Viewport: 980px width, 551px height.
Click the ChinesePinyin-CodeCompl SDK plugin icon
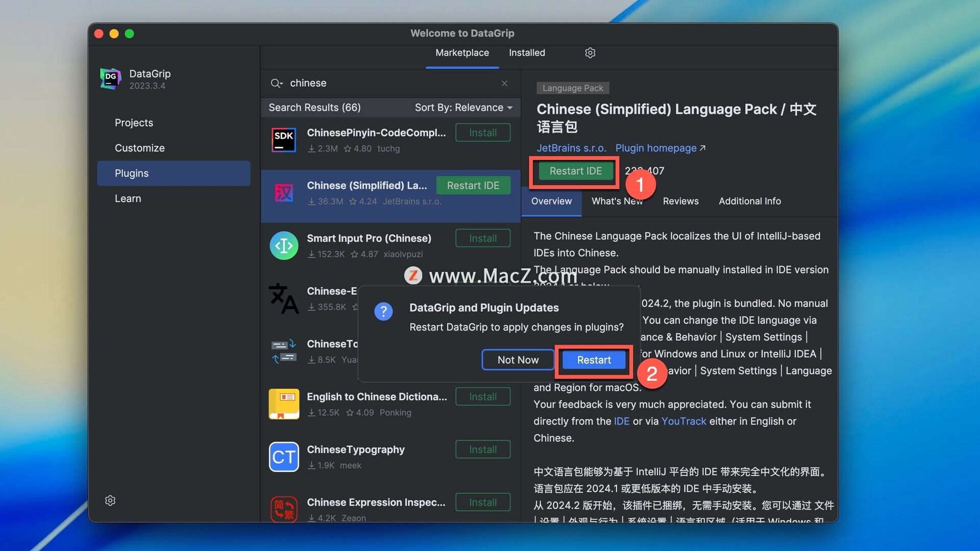[284, 140]
